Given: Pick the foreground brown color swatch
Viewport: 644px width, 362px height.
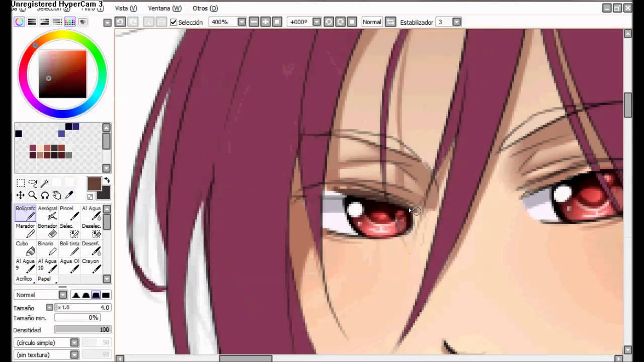Looking at the screenshot, I should click(x=94, y=184).
